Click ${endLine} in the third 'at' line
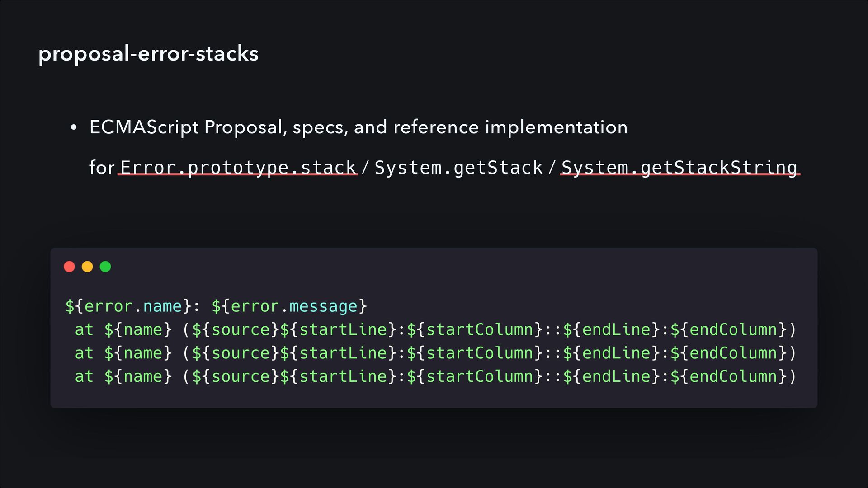This screenshot has width=868, height=488. click(612, 376)
